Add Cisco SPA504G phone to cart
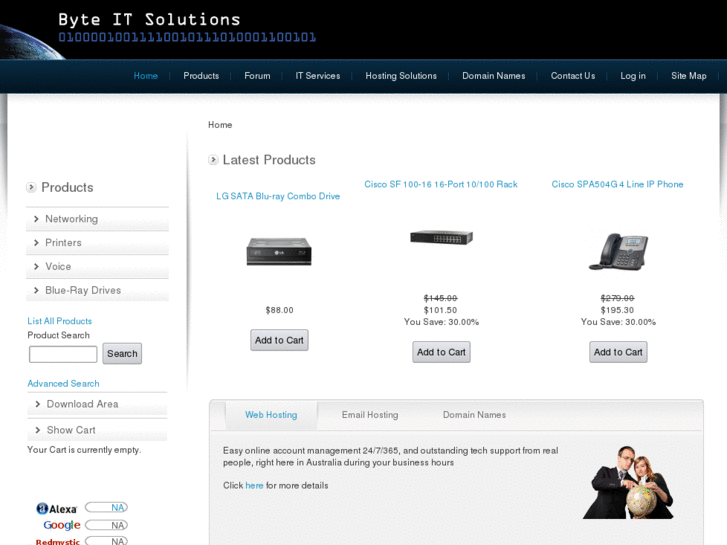 (x=618, y=353)
